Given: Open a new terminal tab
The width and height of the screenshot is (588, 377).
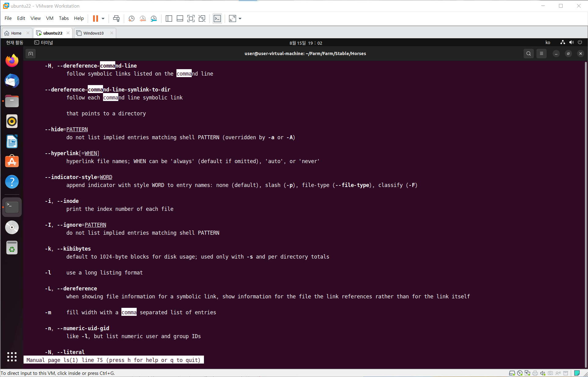Looking at the screenshot, I should 31,54.
